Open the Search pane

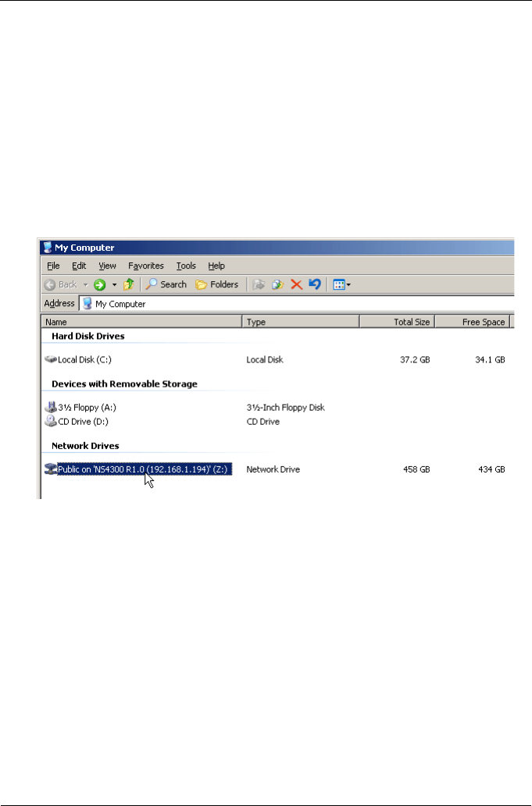click(x=166, y=284)
